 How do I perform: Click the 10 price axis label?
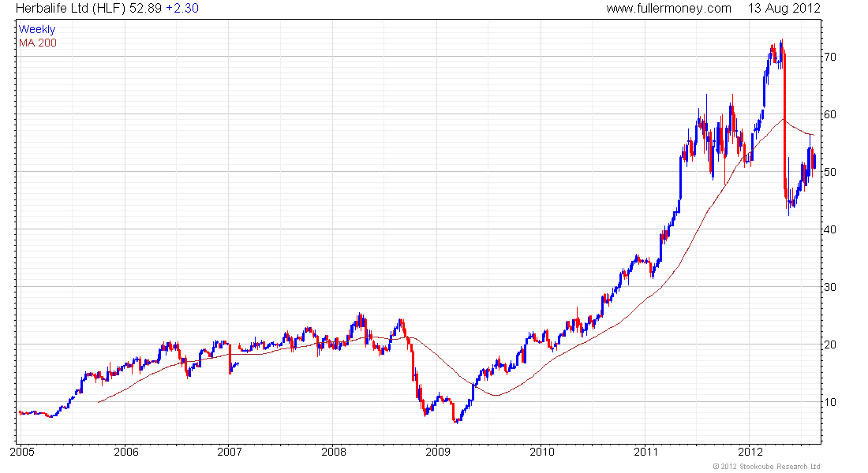click(830, 402)
